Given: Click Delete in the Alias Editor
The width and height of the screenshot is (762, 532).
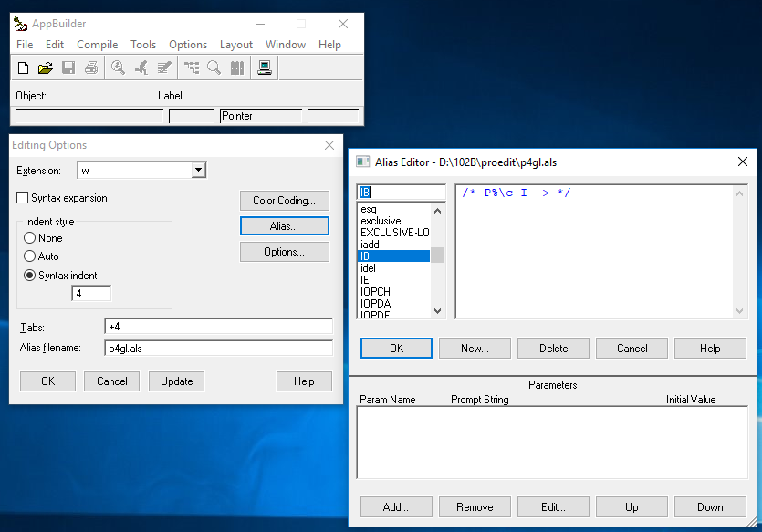Looking at the screenshot, I should [554, 349].
